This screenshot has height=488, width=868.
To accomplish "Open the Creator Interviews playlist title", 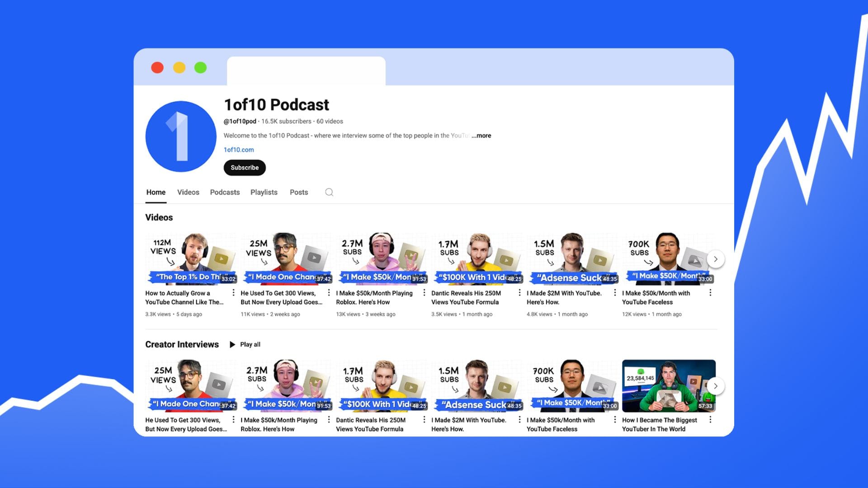I will point(182,344).
